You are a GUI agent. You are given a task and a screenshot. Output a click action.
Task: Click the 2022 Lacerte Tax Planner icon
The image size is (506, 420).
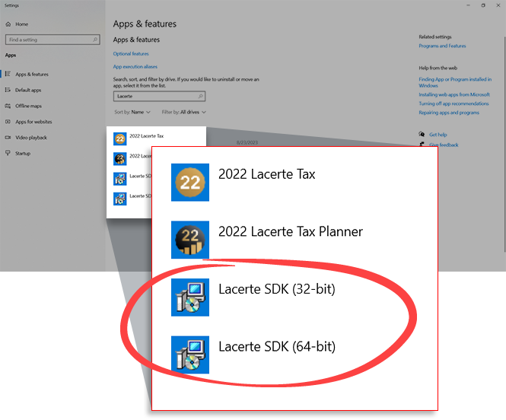pyautogui.click(x=190, y=240)
